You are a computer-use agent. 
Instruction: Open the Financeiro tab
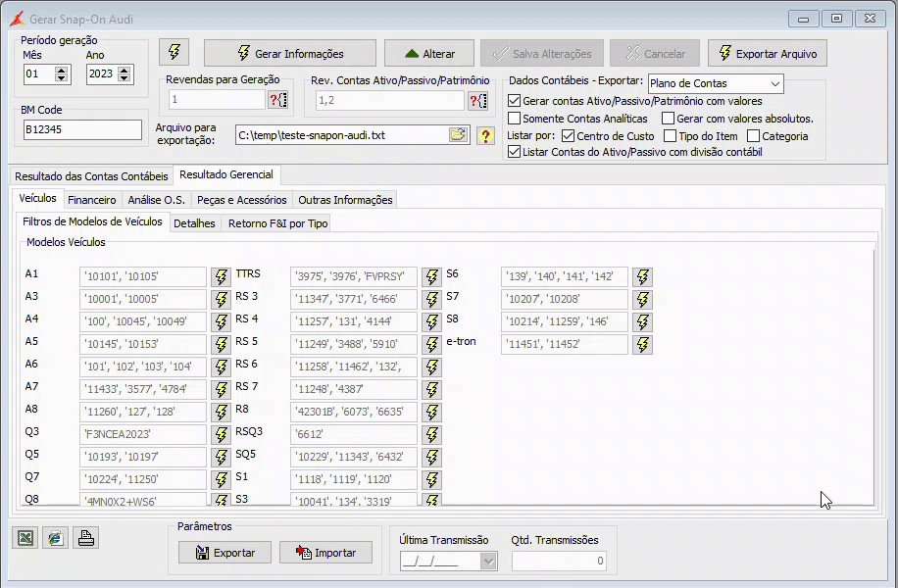click(x=91, y=200)
